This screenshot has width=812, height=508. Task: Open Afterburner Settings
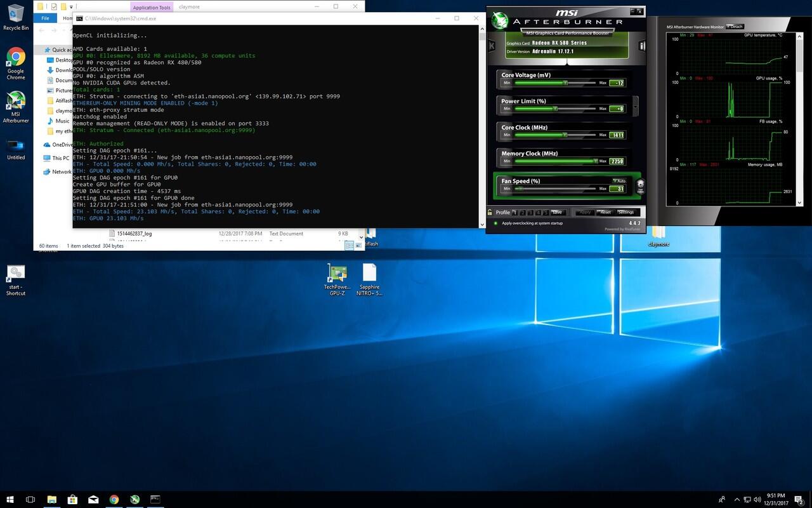click(626, 212)
